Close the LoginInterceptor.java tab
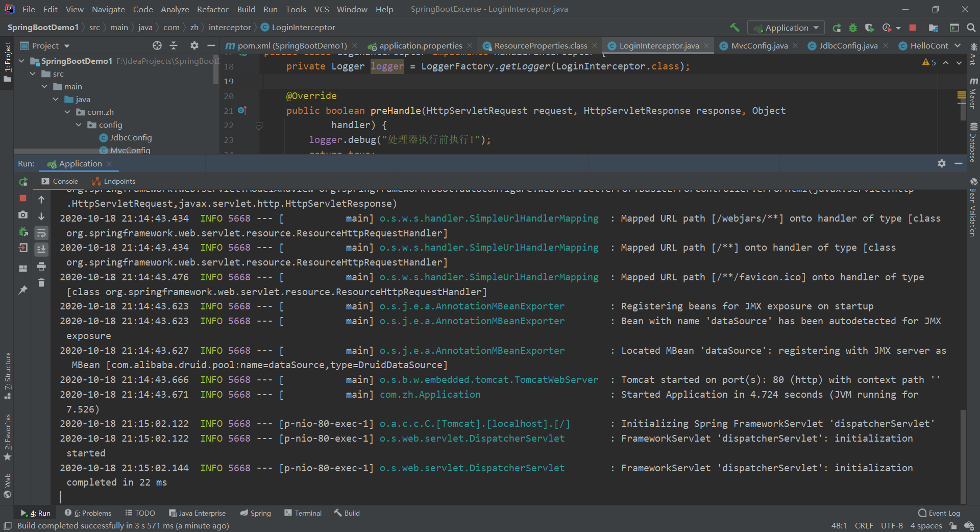Screen dimensions: 980x532 click(x=706, y=45)
